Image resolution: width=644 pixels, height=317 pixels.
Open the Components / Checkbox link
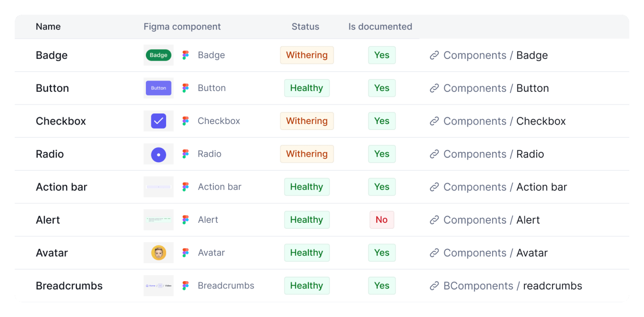click(505, 121)
